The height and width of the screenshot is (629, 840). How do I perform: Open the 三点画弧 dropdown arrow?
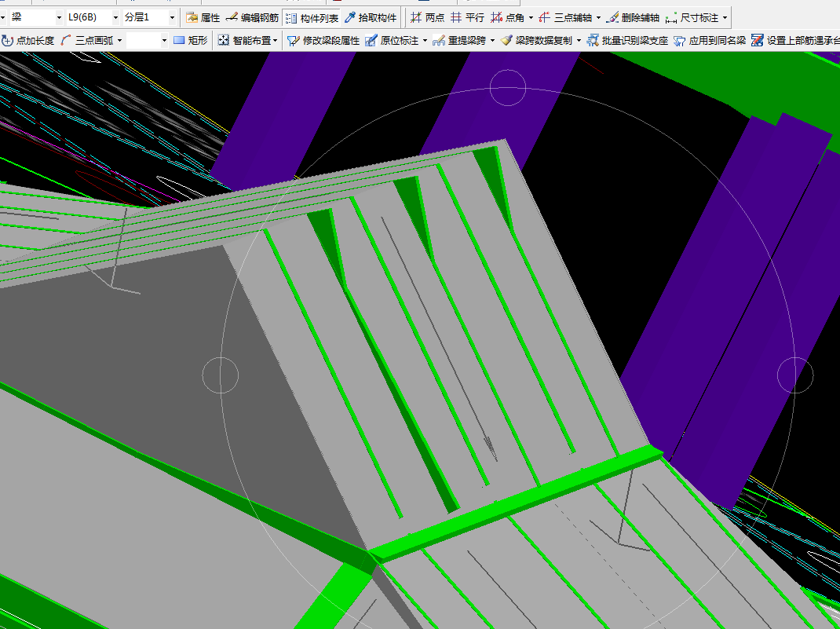[119, 40]
